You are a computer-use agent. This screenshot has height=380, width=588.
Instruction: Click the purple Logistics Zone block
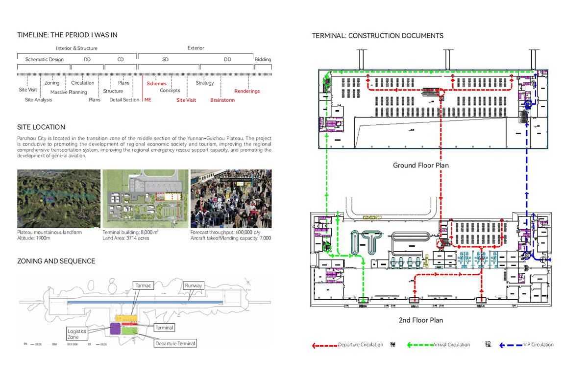coord(115,329)
